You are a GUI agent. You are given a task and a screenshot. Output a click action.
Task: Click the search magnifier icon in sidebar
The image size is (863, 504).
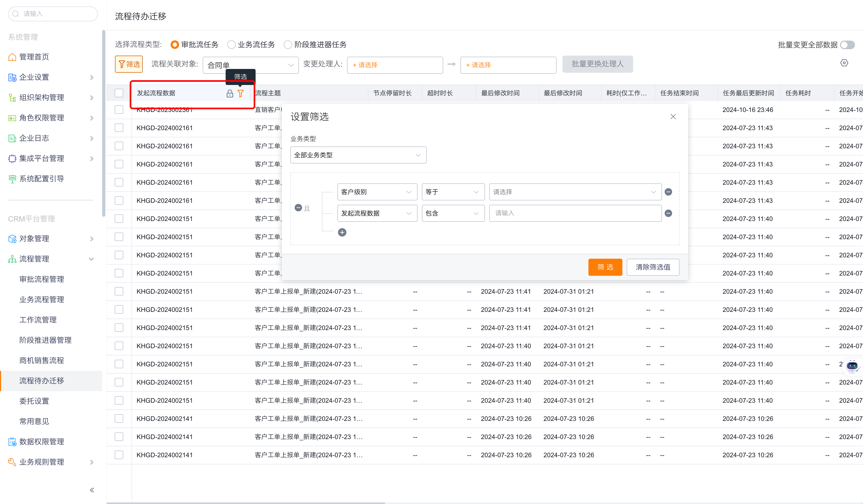16,14
